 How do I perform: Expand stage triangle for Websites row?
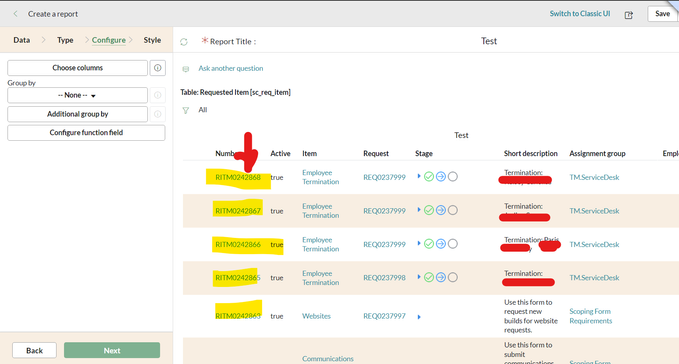click(419, 317)
